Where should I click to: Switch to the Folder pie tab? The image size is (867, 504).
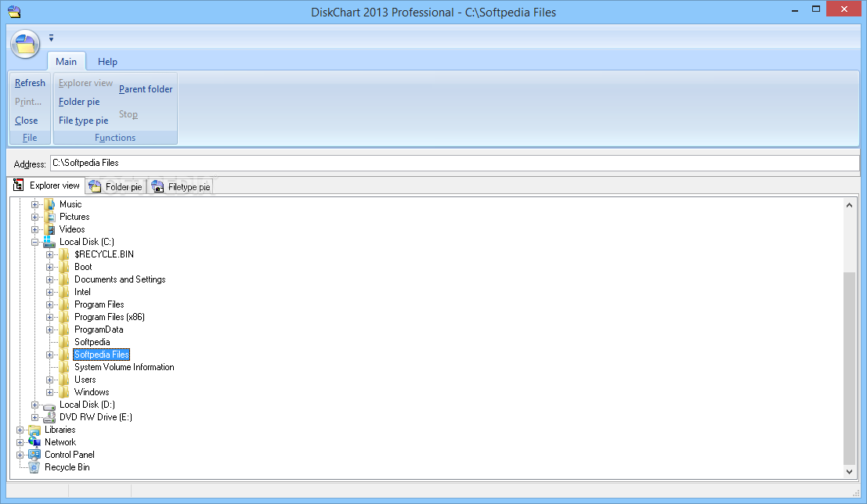click(115, 187)
